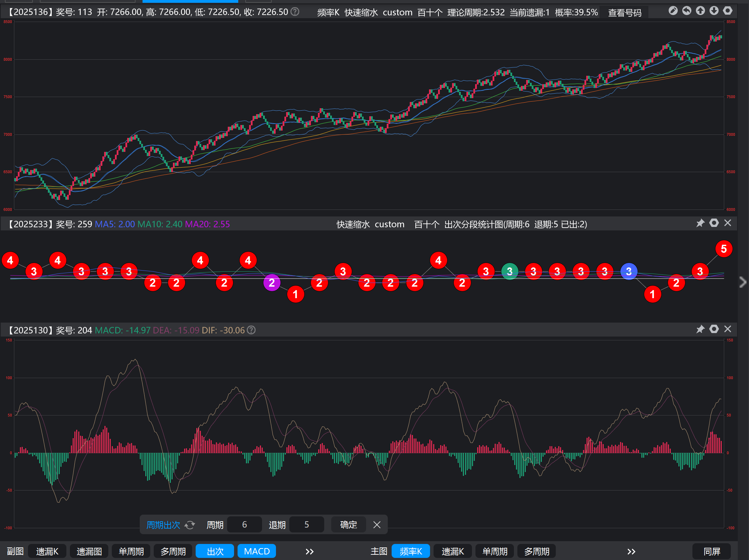Viewport: 749px width, 560px height.
Task: Click the undo arrow icon in top header
Action: 686,11
